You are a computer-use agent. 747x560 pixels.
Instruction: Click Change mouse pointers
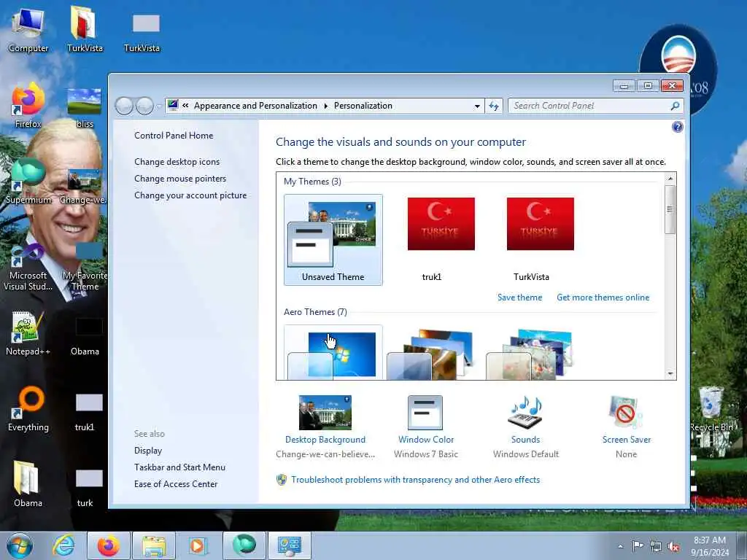180,179
